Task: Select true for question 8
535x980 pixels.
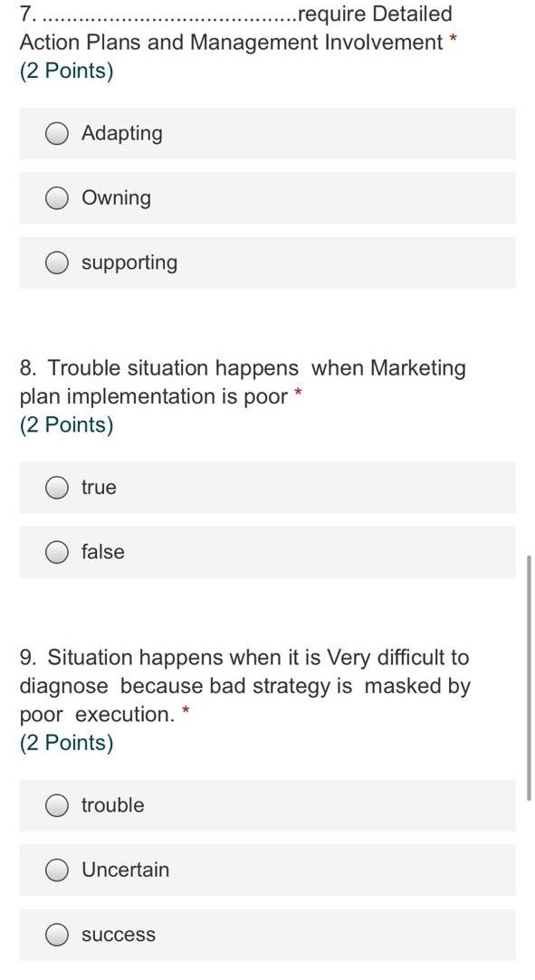Action: point(57,487)
